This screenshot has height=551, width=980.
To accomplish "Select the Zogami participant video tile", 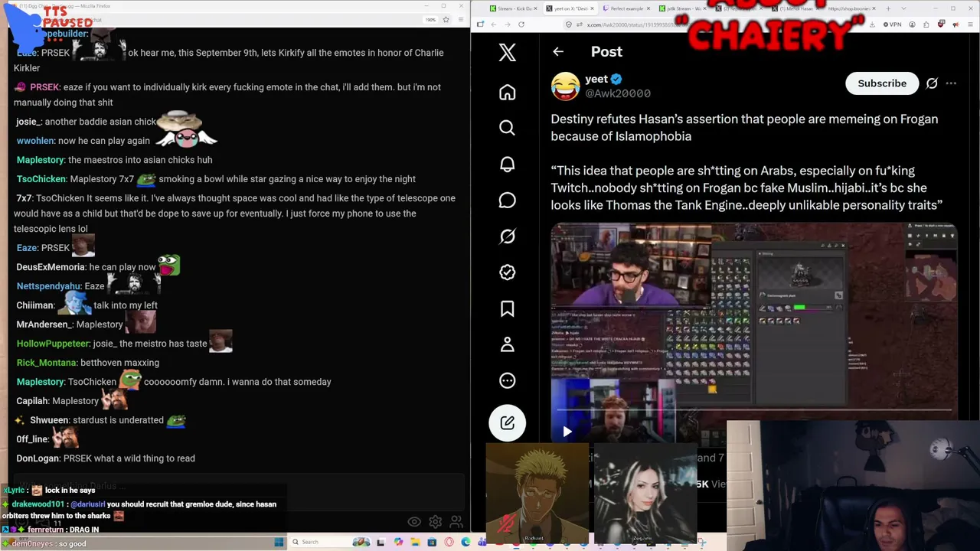I will point(645,494).
